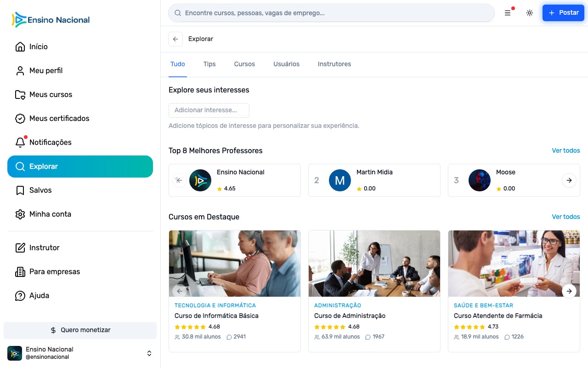Open Minha conta settings icon
Screen dimensions: 588x368
20,214
